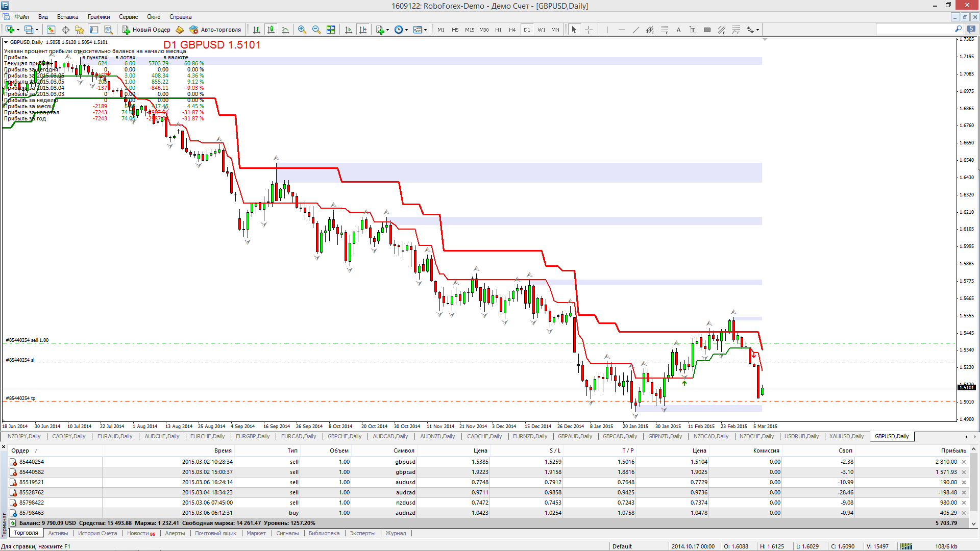Click the Zoom In magnifier

tap(302, 30)
